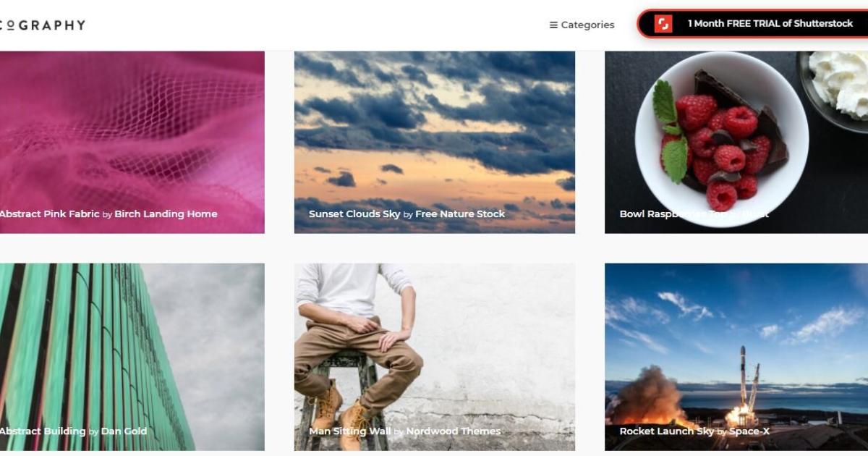Image resolution: width=868 pixels, height=456 pixels.
Task: Click the Shutterstock logo icon
Action: tap(663, 24)
